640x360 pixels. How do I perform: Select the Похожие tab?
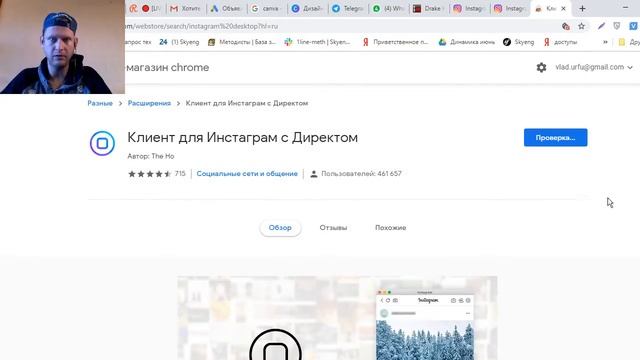(391, 228)
